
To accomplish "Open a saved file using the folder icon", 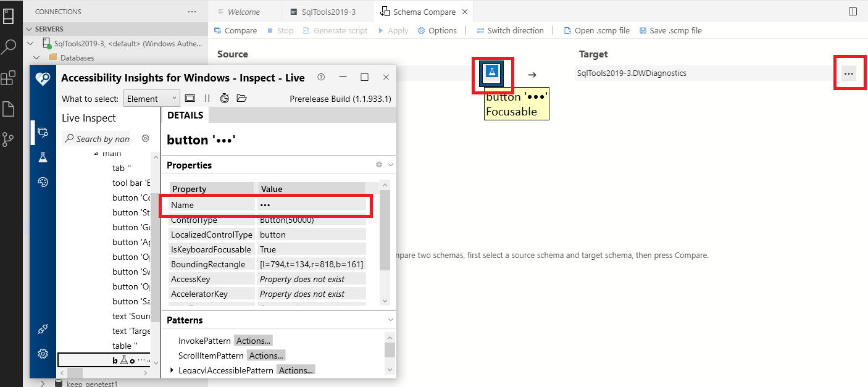I will click(x=241, y=98).
